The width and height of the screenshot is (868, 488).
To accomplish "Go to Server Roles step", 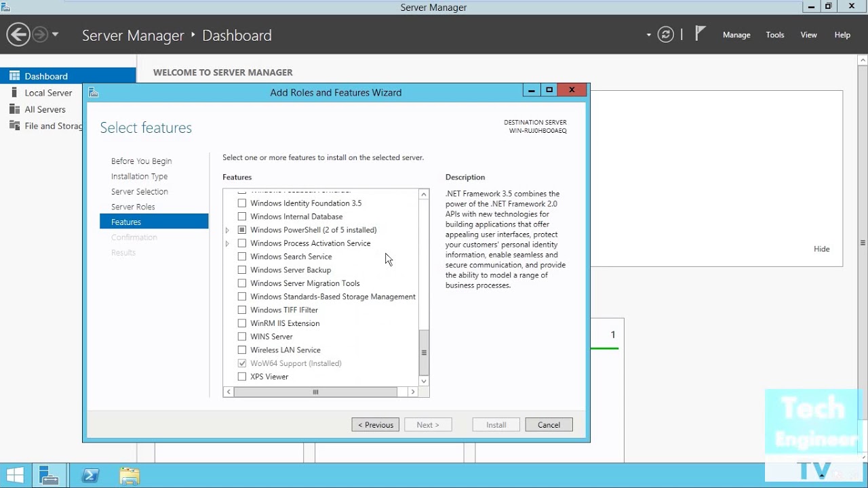I will point(133,207).
